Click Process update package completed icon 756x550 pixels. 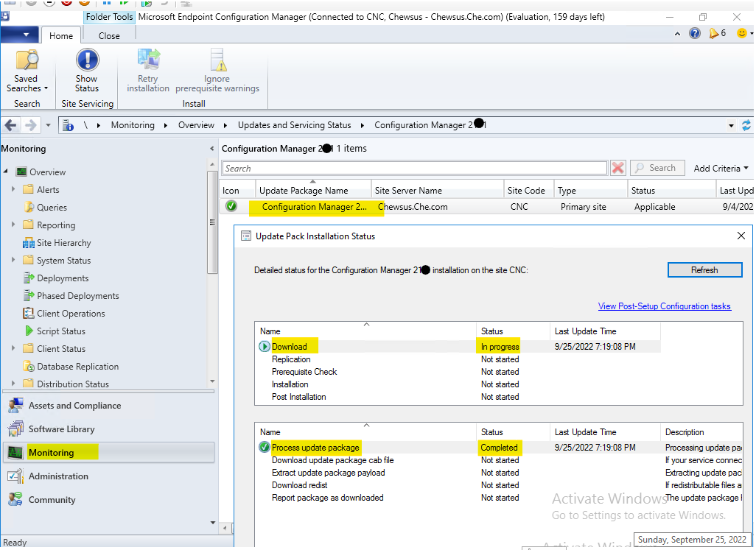click(x=265, y=448)
